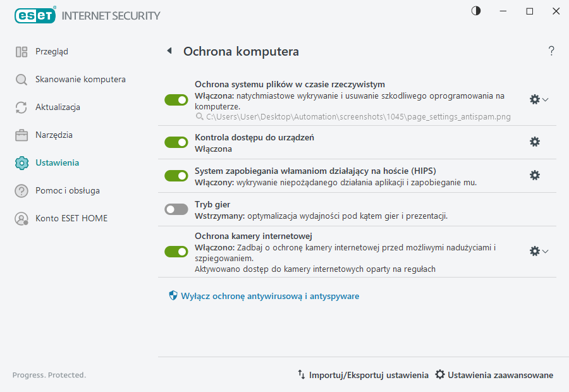Image resolution: width=569 pixels, height=392 pixels.
Task: Open the Przegląd overview section icon
Action: click(x=21, y=51)
